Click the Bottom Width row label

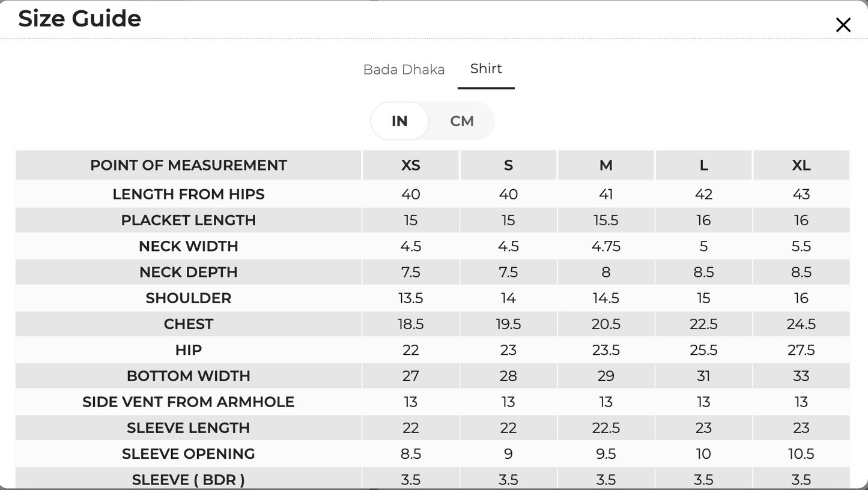(189, 376)
